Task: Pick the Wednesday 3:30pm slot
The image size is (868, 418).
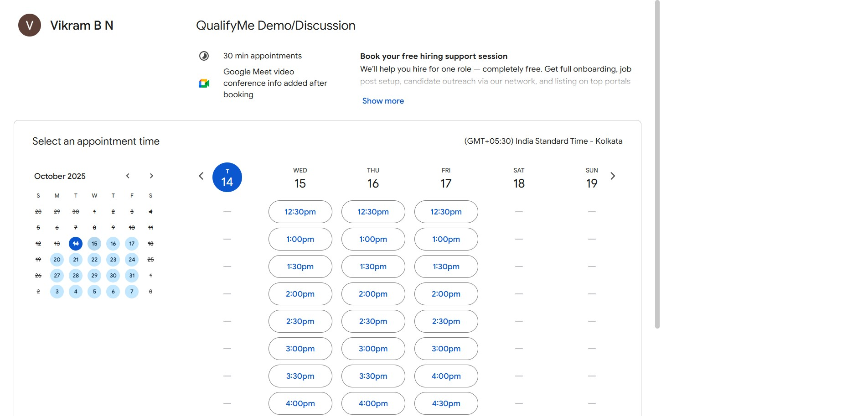Action: [x=300, y=376]
